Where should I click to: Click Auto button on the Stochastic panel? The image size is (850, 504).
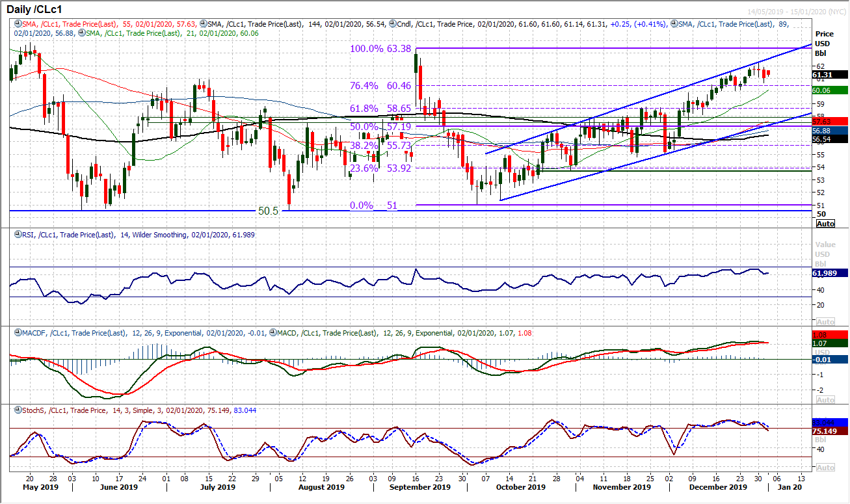click(x=825, y=468)
